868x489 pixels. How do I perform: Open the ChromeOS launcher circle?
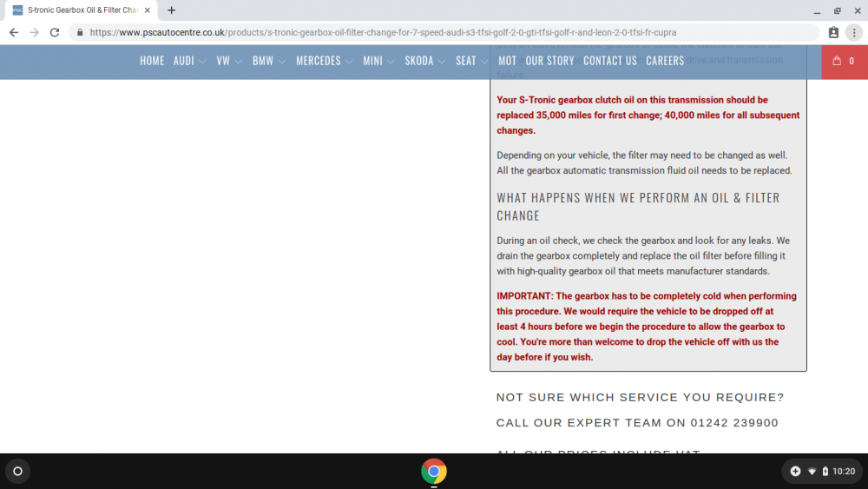click(x=17, y=472)
